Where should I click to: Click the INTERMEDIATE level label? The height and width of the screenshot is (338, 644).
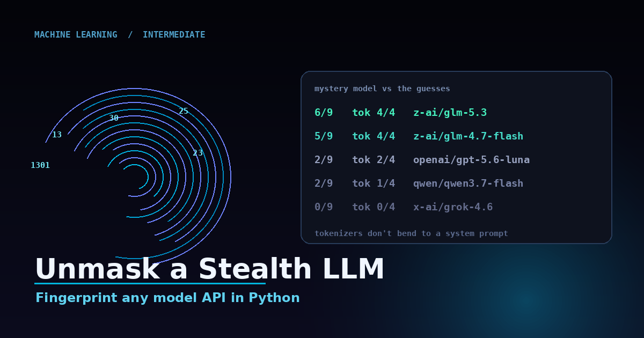click(174, 35)
